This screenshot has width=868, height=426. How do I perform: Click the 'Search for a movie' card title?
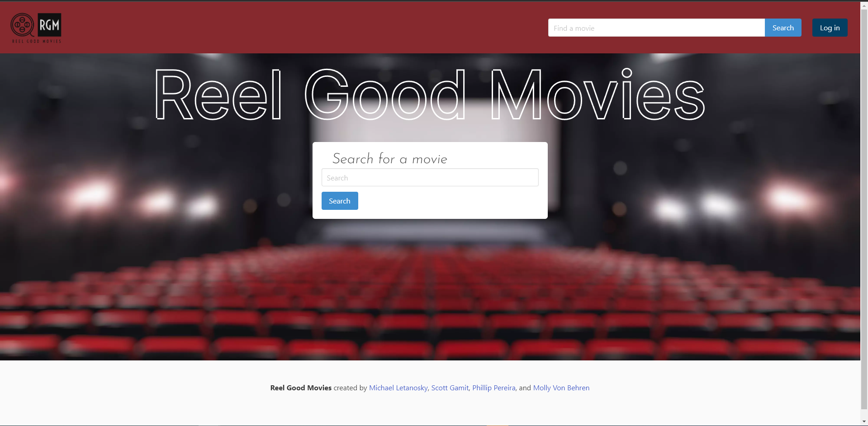[x=389, y=159]
